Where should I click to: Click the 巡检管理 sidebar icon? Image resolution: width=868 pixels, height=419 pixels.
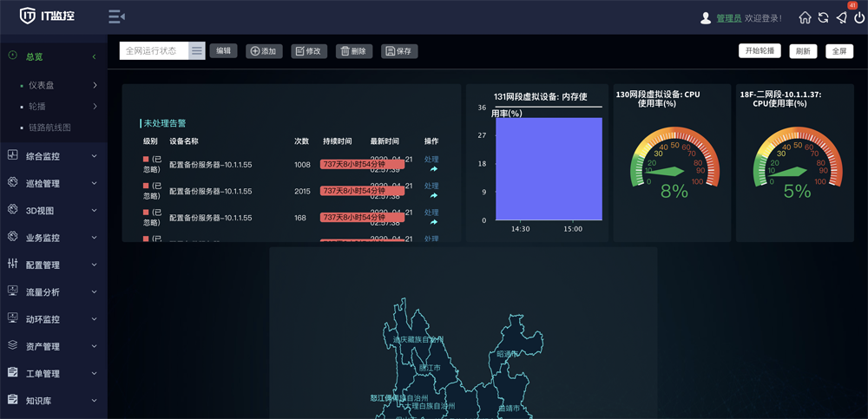pyautogui.click(x=13, y=182)
